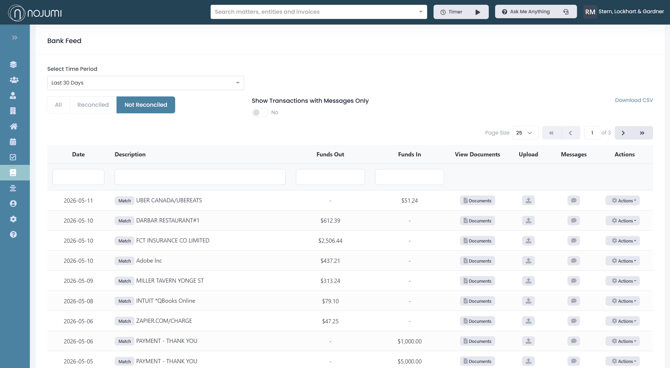
Task: Toggle Show Transactions with Messages Only switch
Action: pyautogui.click(x=260, y=112)
